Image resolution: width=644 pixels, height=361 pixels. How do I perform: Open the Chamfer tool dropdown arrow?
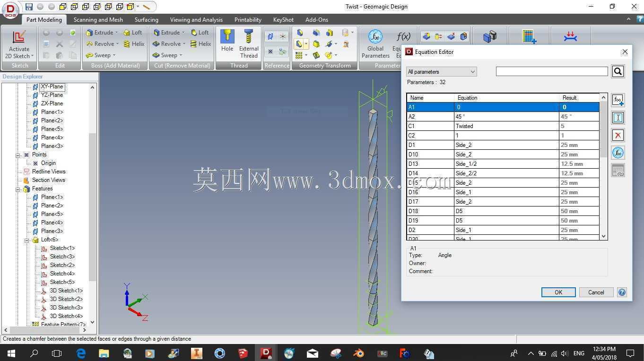click(x=306, y=44)
